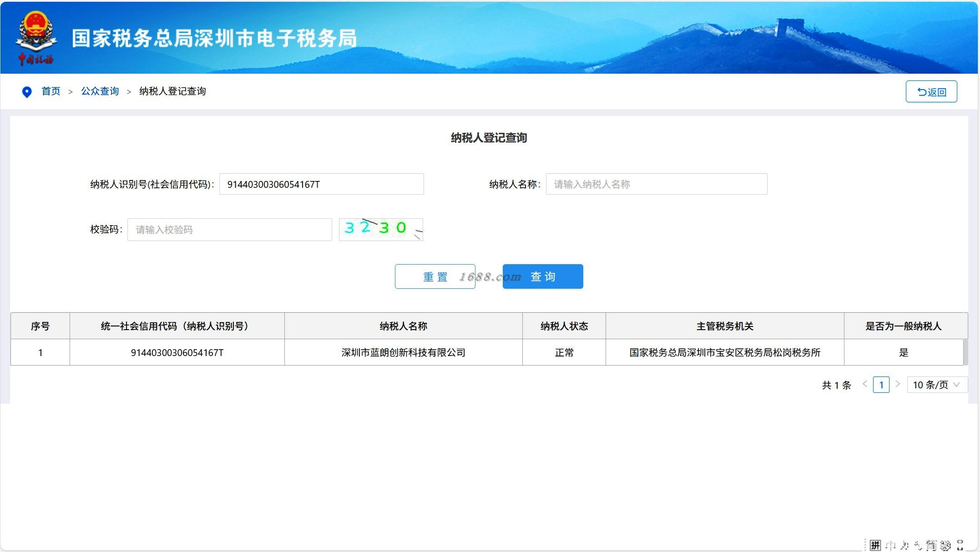Toggle IME 中 Chinese/English mode
980x552 pixels.
click(890, 545)
